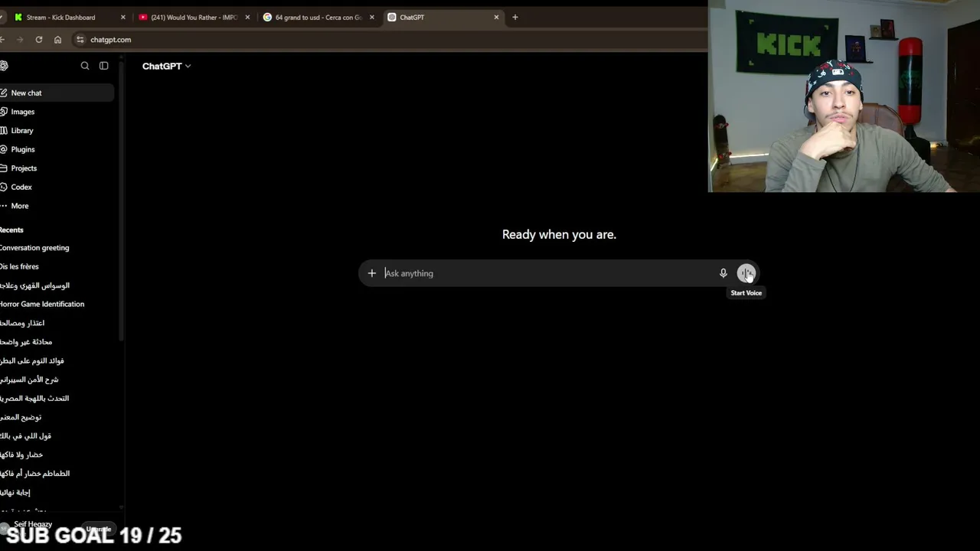980x551 pixels.
Task: Click the webcam overlay of the streamer
Action: (x=844, y=96)
